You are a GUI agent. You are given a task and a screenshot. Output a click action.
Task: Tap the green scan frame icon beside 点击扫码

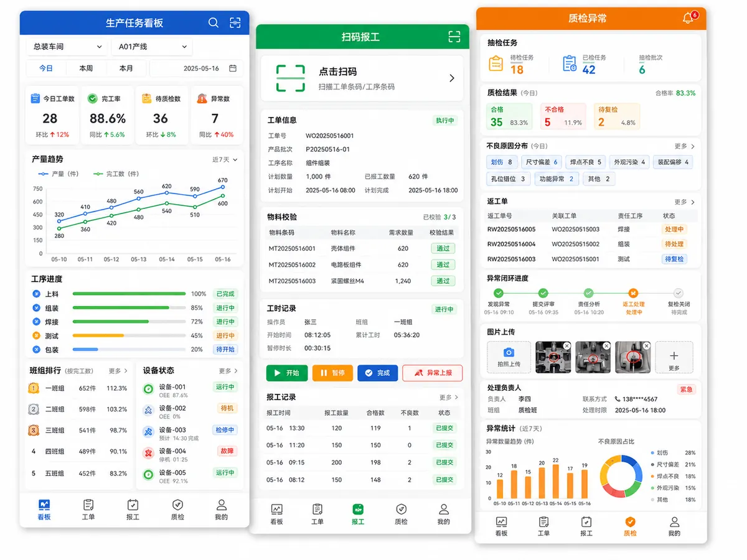[291, 78]
